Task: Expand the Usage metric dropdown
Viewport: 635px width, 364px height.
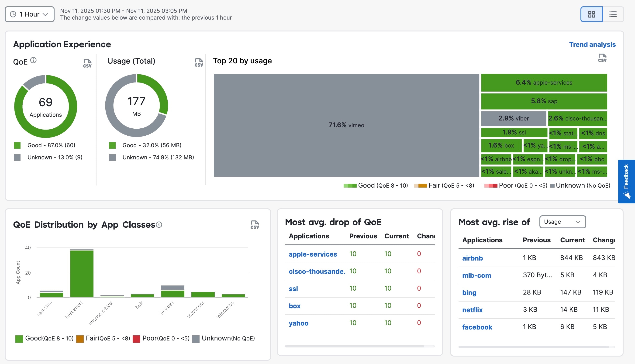Action: click(x=562, y=222)
